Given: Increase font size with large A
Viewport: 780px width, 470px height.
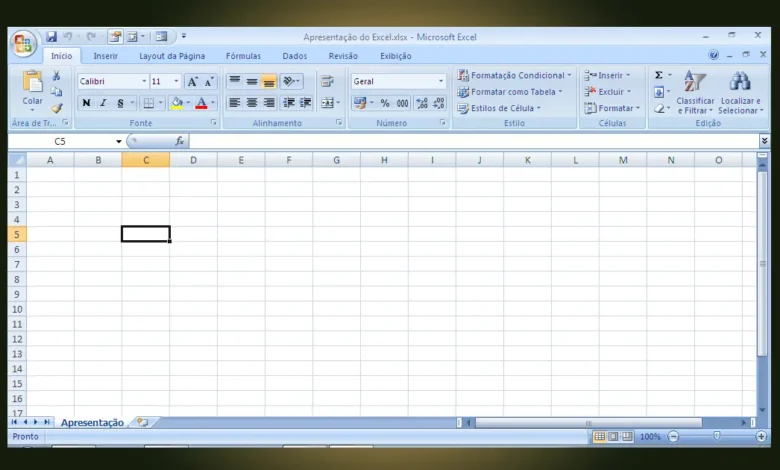Looking at the screenshot, I should pyautogui.click(x=193, y=82).
